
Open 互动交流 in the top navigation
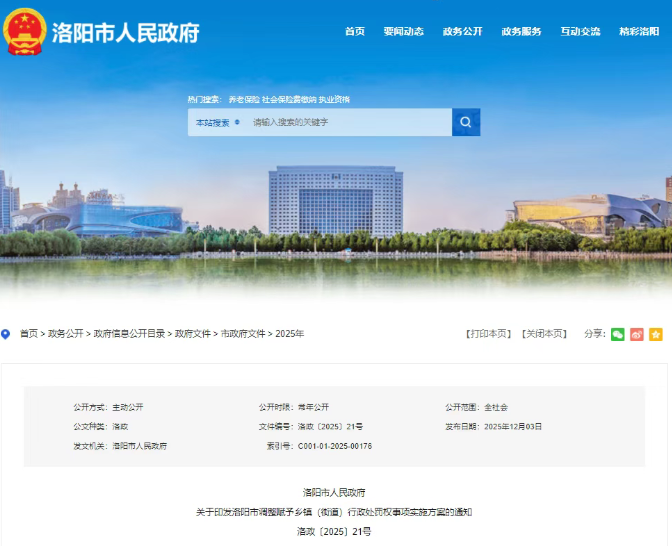[580, 32]
